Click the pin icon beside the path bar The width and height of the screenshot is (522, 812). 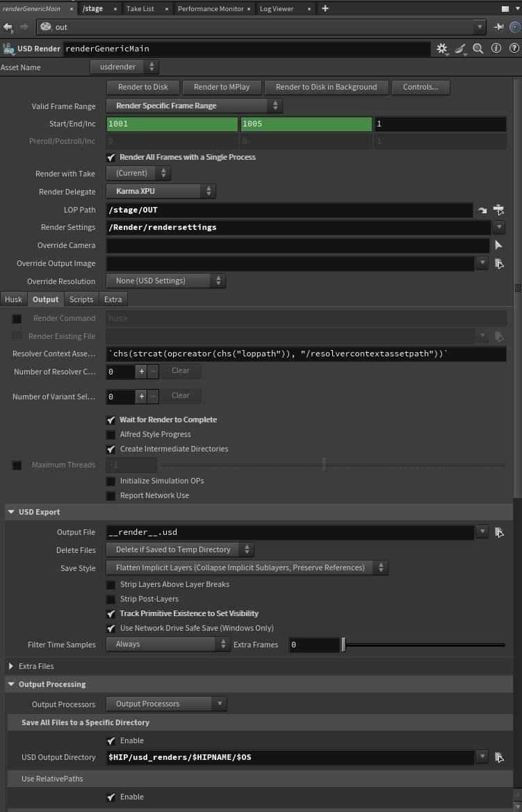click(499, 27)
